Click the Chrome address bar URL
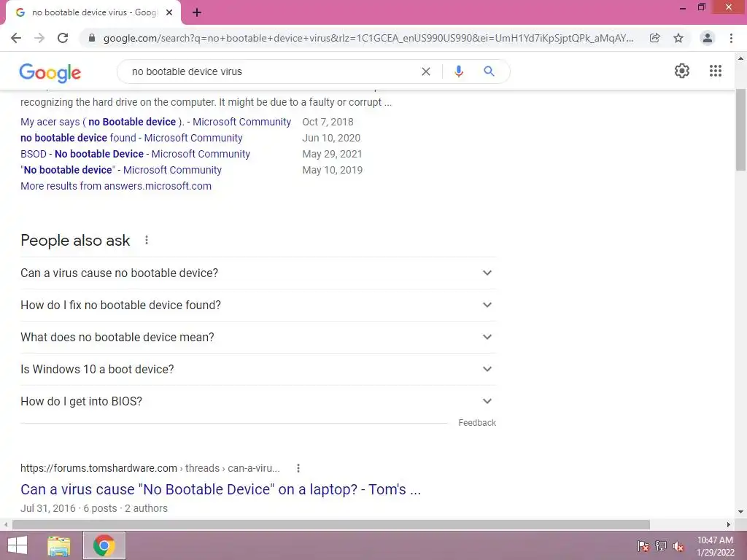This screenshot has height=560, width=747. tap(368, 38)
